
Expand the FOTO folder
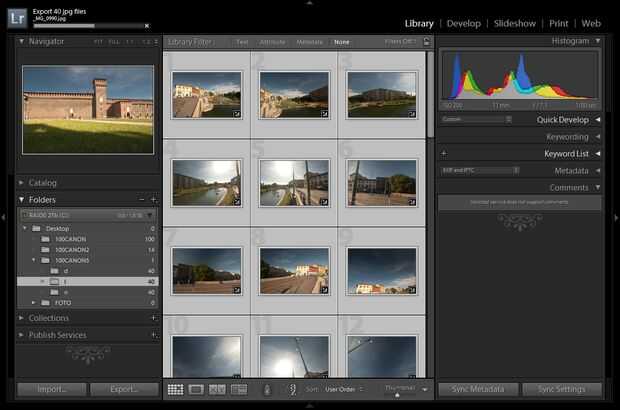[x=34, y=303]
